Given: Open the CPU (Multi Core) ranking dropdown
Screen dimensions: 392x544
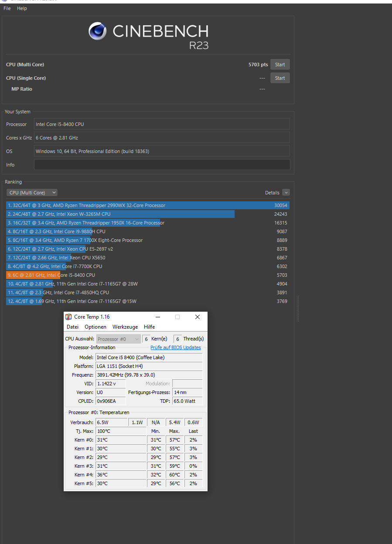Looking at the screenshot, I should (x=31, y=192).
